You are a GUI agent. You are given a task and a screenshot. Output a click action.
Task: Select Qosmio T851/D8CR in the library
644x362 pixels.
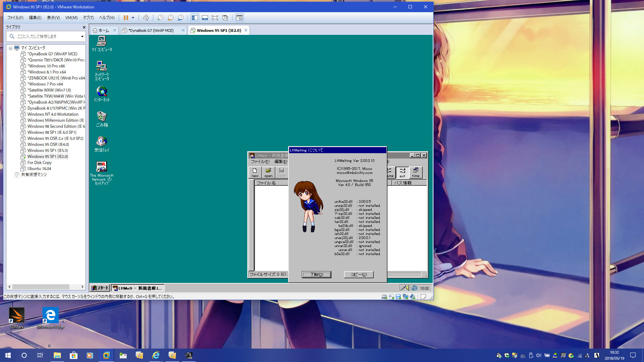[x=53, y=60]
